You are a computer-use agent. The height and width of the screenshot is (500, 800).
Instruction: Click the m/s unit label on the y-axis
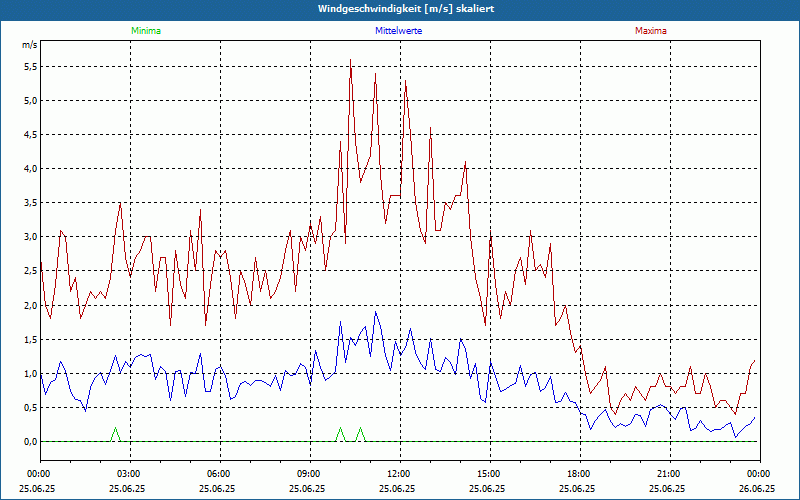30,45
